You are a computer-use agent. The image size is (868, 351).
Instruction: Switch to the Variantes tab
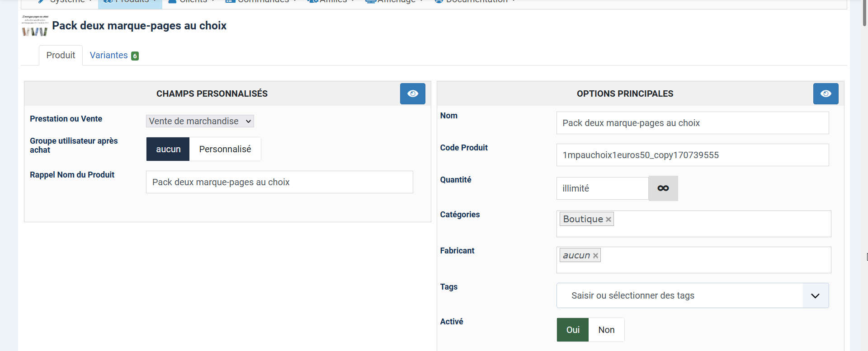point(109,55)
